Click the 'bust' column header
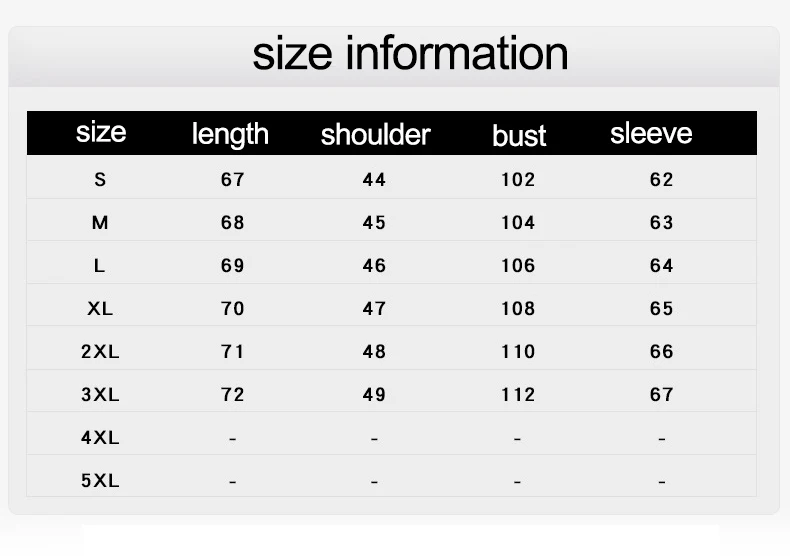This screenshot has height=556, width=790. coord(519,135)
